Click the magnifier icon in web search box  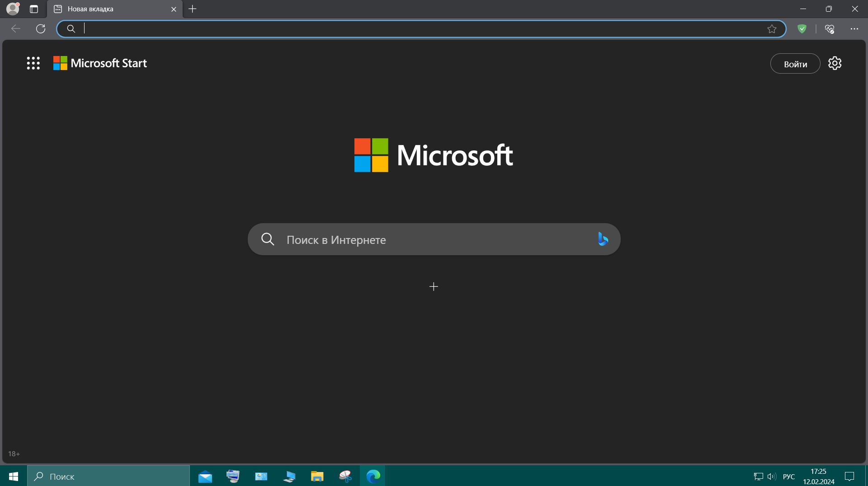point(268,239)
